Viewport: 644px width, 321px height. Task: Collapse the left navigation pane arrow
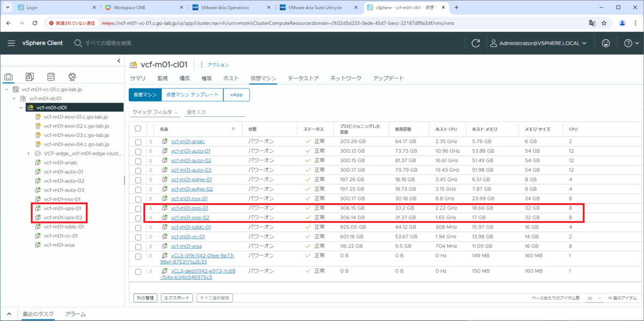[x=119, y=61]
